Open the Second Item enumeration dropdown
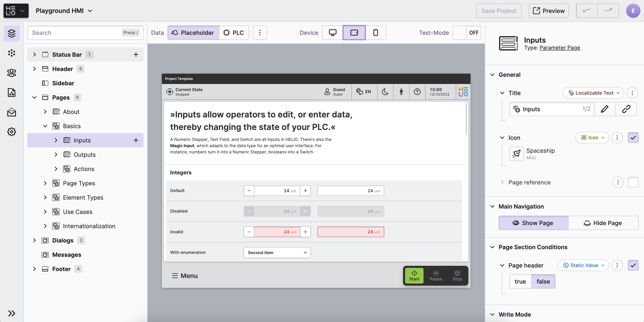This screenshot has width=644, height=322. (277, 252)
